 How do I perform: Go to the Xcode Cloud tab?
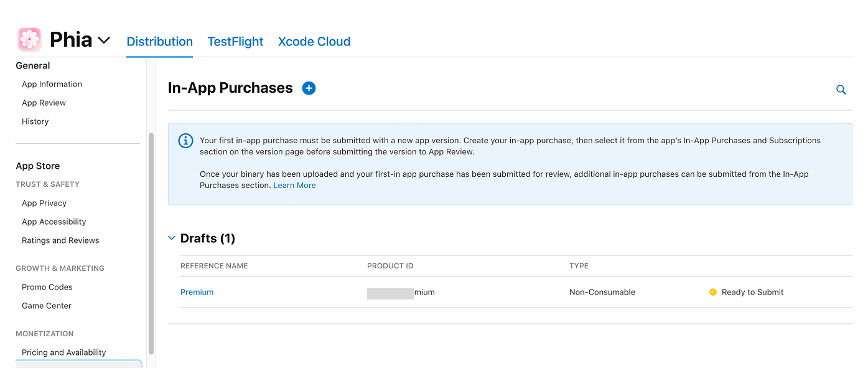point(314,42)
